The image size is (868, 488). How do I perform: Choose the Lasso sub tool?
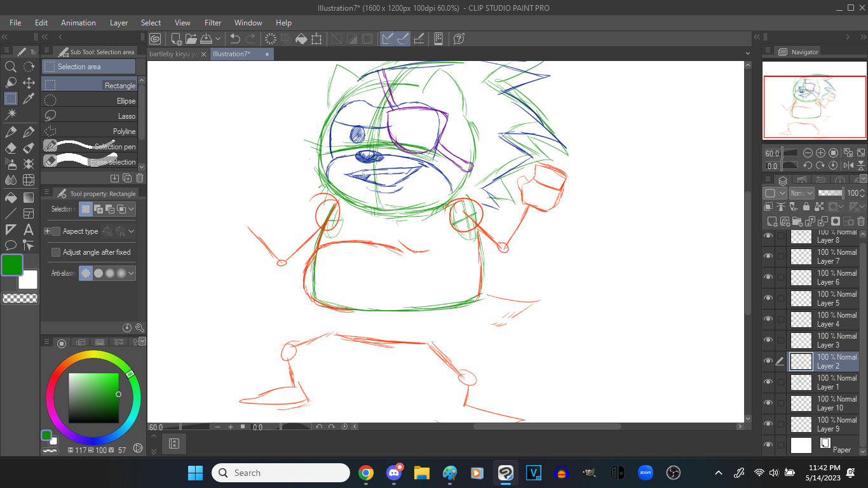[89, 116]
